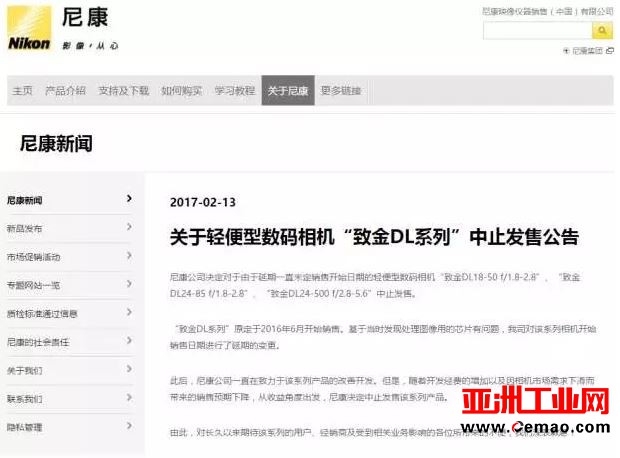The image size is (620, 458).
Task: Open the 尼康集团 external link
Action: pos(588,51)
